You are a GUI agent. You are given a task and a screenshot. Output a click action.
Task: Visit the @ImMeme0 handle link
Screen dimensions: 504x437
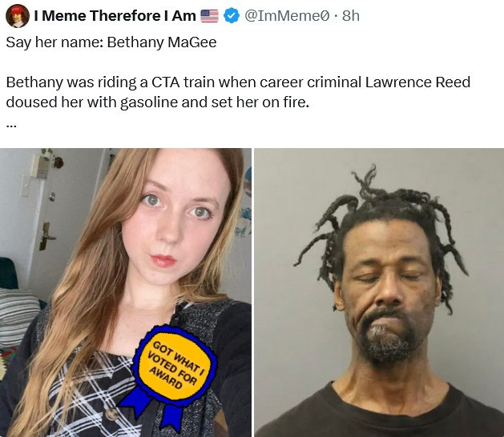(x=287, y=16)
